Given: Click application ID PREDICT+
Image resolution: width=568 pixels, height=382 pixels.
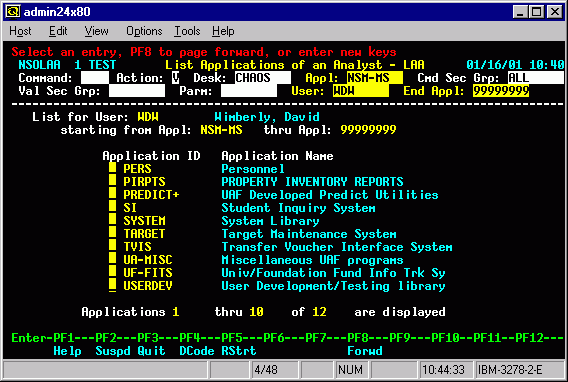Looking at the screenshot, I should pyautogui.click(x=151, y=195).
